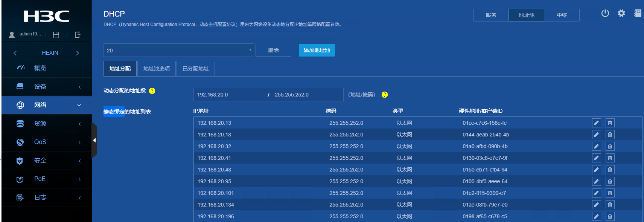Click yellow help icon after 地址/掩码
Screen dimensions: 644x222
coord(384,95)
